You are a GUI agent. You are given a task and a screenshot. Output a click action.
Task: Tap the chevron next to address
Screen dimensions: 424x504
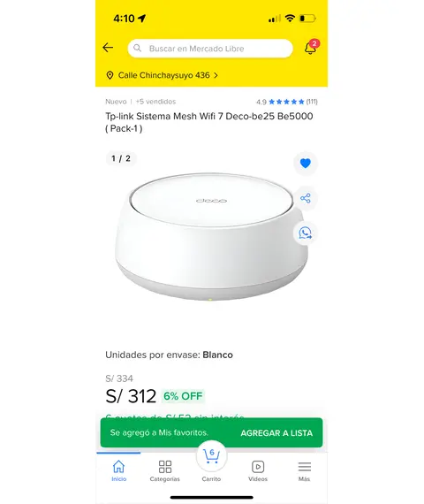[216, 75]
